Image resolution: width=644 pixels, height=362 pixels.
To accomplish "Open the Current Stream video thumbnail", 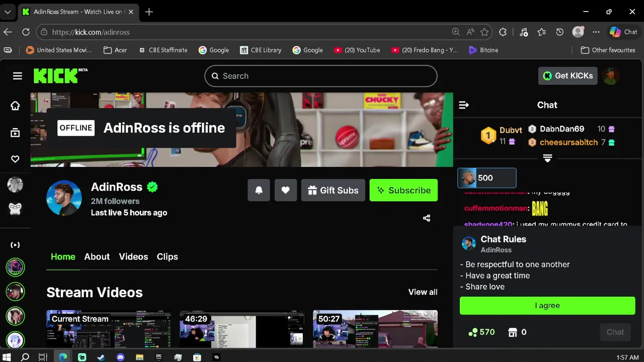I will pos(109,329).
